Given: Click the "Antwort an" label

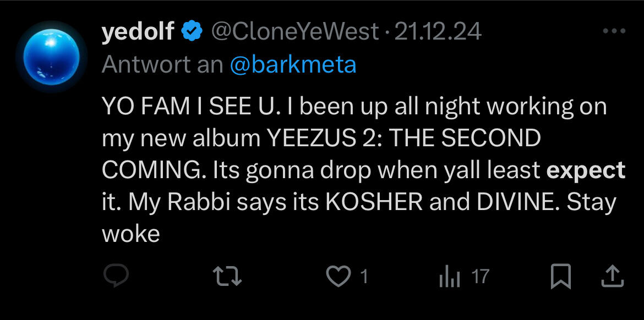Looking at the screenshot, I should pos(162,64).
